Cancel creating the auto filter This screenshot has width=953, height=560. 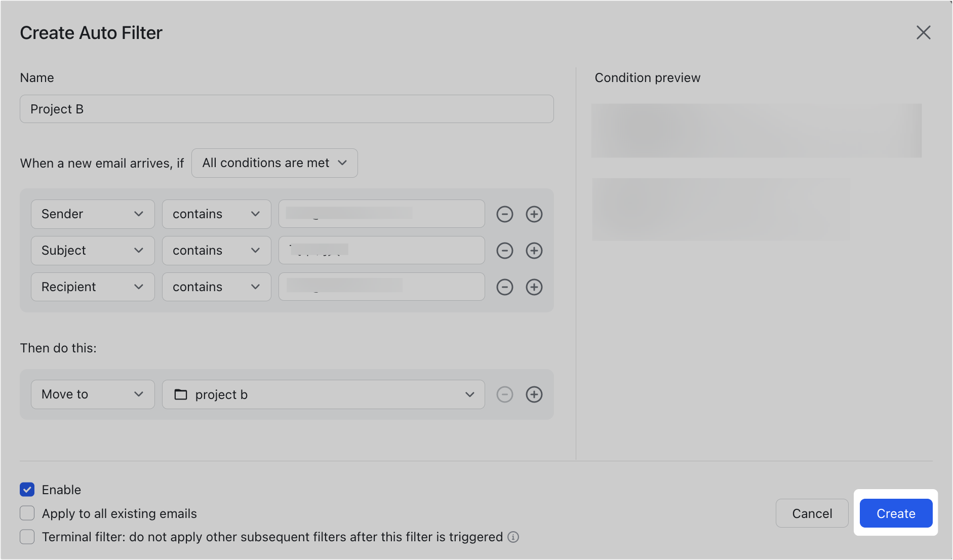[812, 513]
